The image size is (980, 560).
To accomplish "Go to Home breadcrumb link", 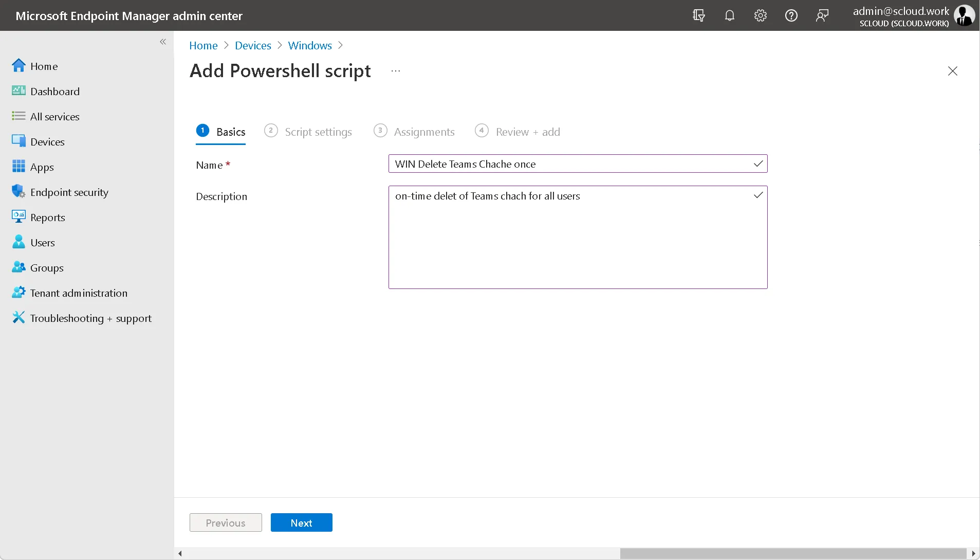I will click(x=204, y=45).
